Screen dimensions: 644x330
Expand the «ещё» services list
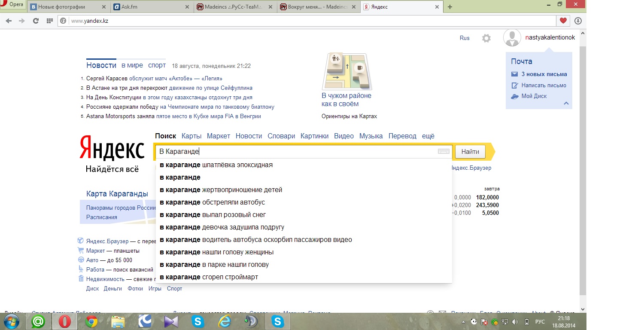428,136
